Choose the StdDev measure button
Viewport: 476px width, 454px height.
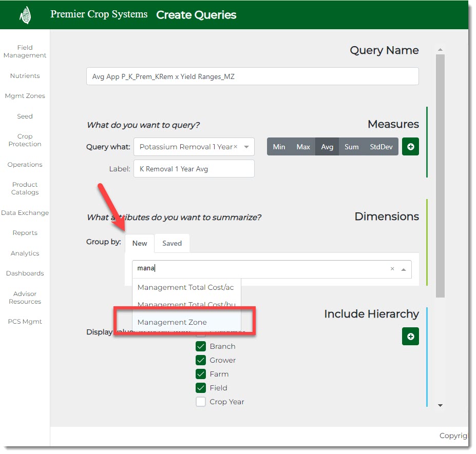point(381,147)
